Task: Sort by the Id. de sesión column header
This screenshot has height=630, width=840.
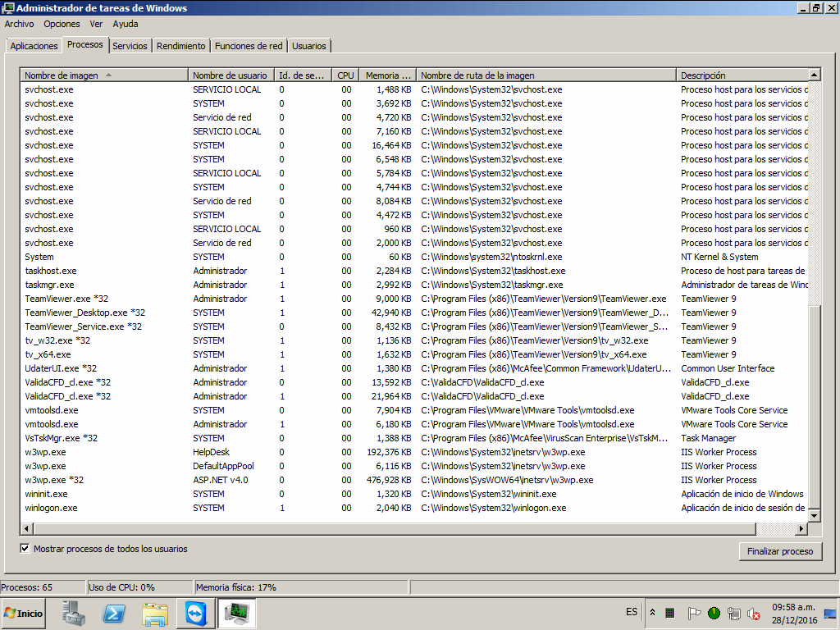Action: click(x=304, y=75)
